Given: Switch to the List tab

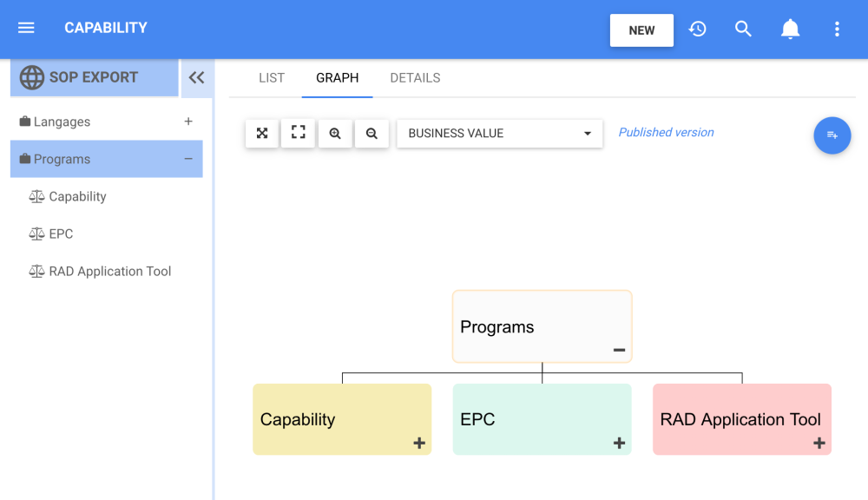Looking at the screenshot, I should tap(272, 78).
